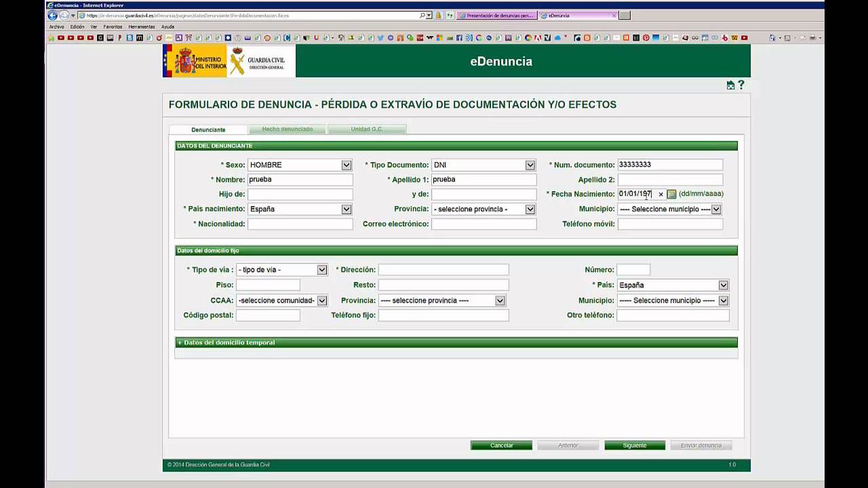Click the Otro teléfono input field
Image resolution: width=868 pixels, height=488 pixels.
pyautogui.click(x=673, y=315)
